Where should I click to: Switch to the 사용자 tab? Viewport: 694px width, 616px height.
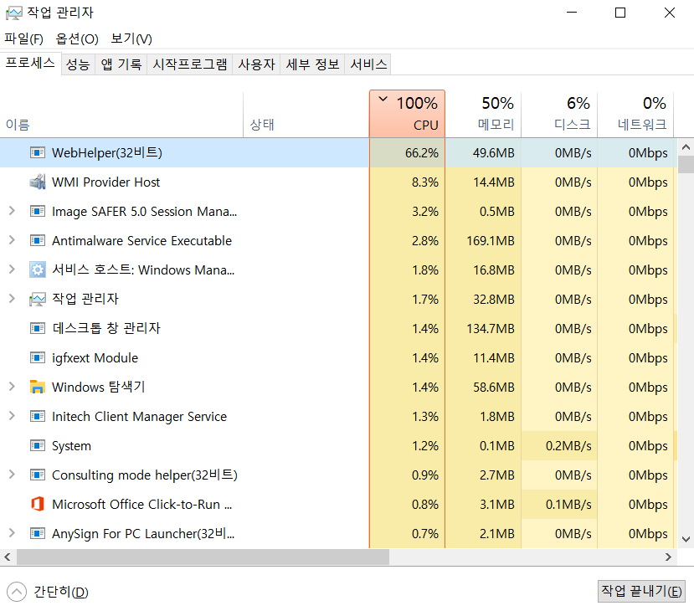(x=256, y=64)
